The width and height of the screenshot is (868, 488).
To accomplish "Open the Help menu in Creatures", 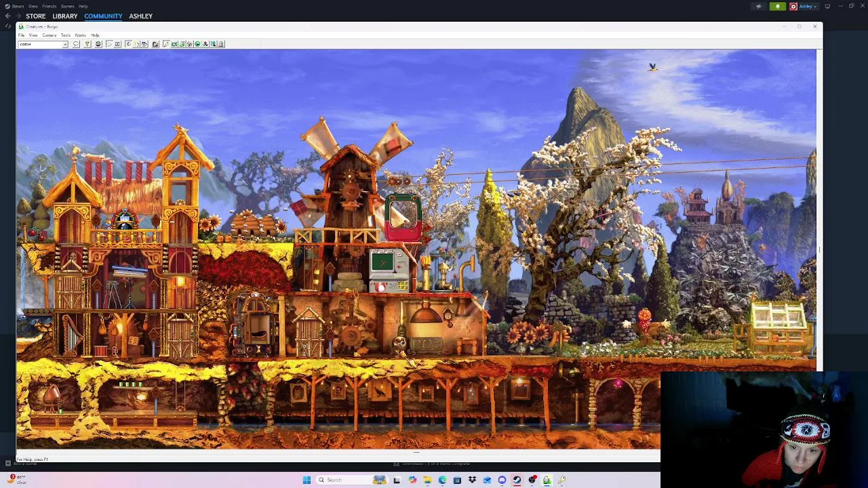I will click(95, 35).
